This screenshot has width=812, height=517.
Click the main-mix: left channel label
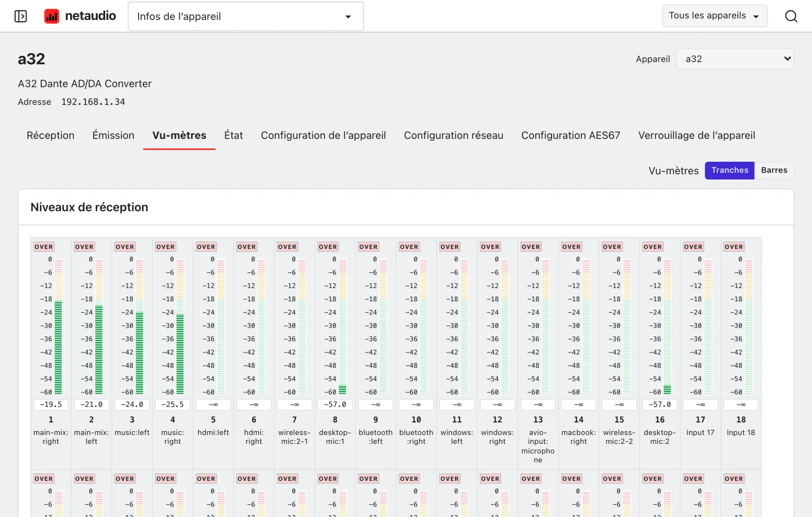click(91, 437)
